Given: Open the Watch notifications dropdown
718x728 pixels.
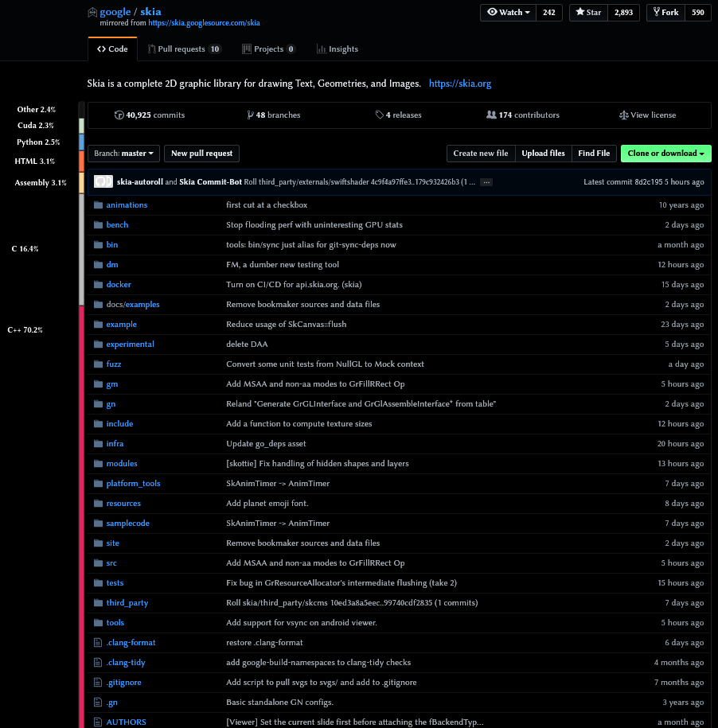Looking at the screenshot, I should (x=509, y=13).
